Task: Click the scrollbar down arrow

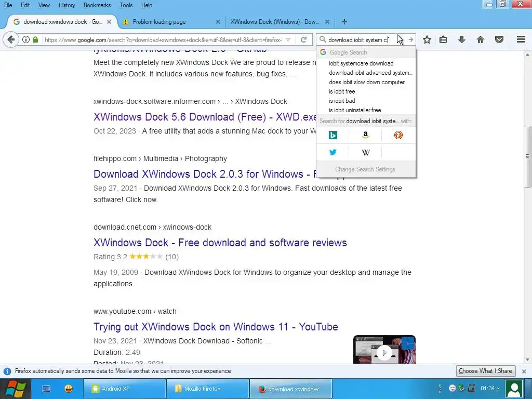Action: [x=527, y=360]
